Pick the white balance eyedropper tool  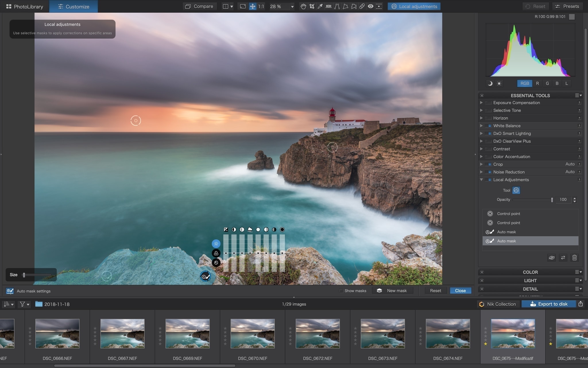tap(320, 6)
